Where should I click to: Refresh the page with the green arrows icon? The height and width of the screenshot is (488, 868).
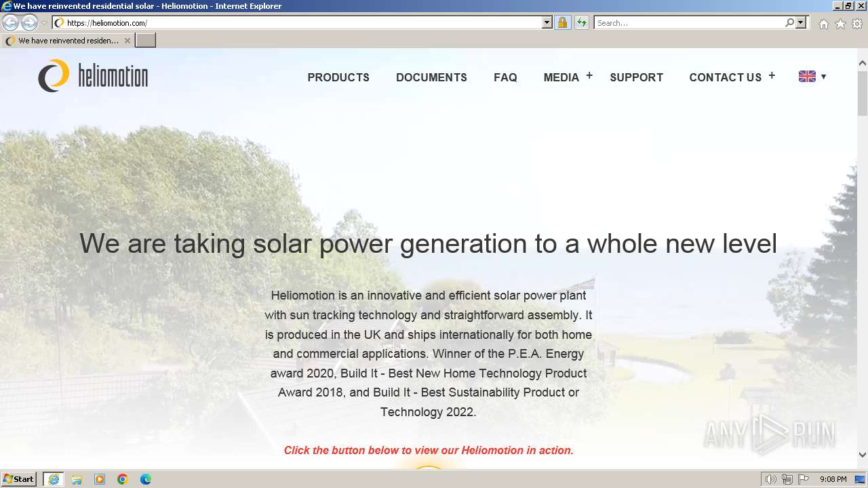click(581, 22)
